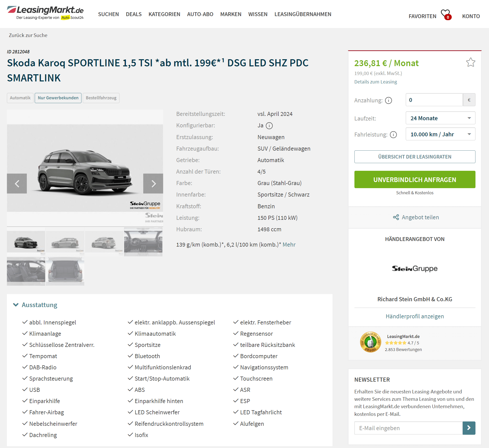Open the MARKEN menu
Image resolution: width=489 pixels, height=448 pixels.
pyautogui.click(x=231, y=14)
